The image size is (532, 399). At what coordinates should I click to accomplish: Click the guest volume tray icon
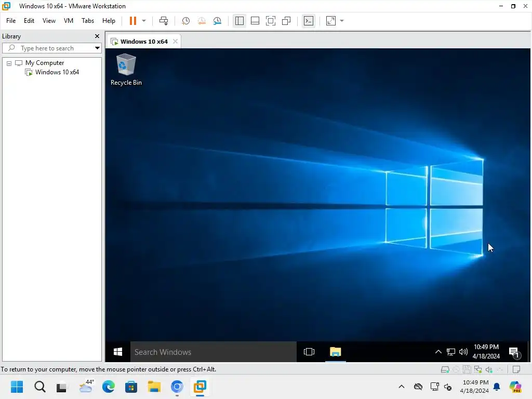463,352
